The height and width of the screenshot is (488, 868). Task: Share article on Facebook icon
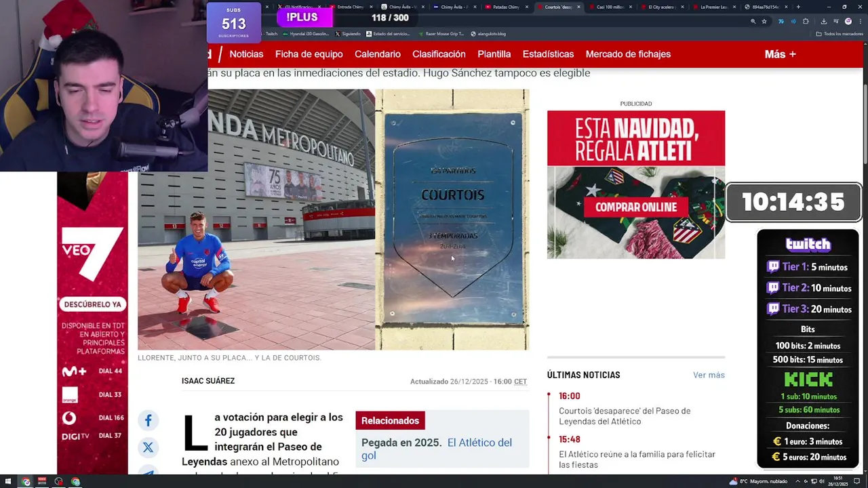click(148, 420)
